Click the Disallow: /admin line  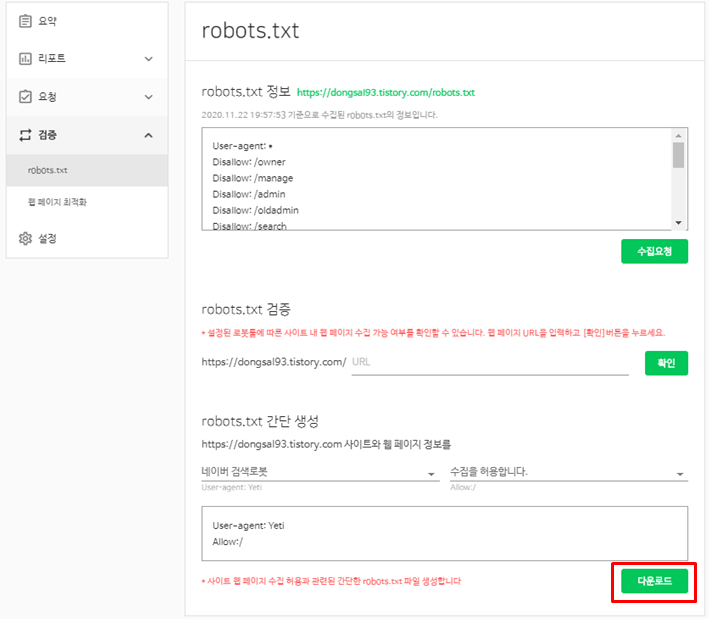[249, 194]
